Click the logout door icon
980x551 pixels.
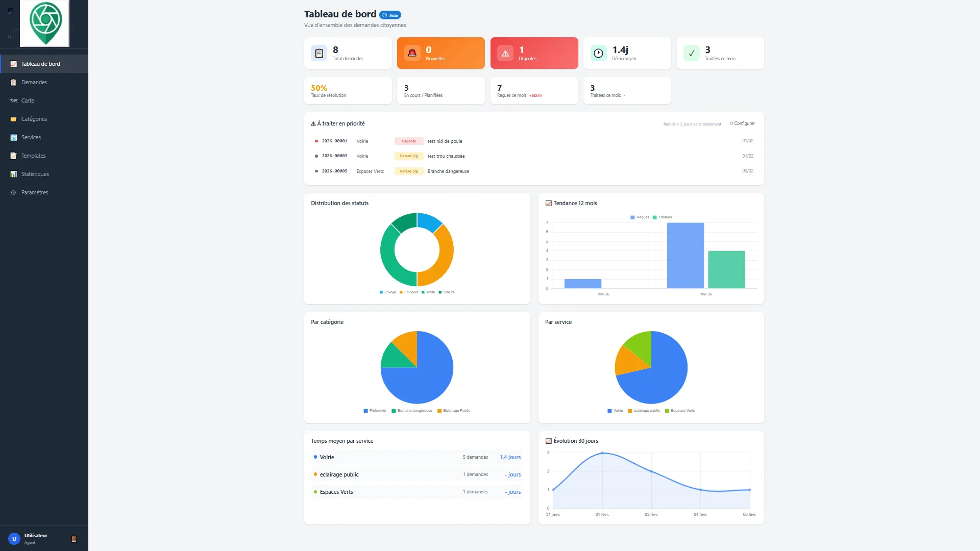click(x=73, y=539)
